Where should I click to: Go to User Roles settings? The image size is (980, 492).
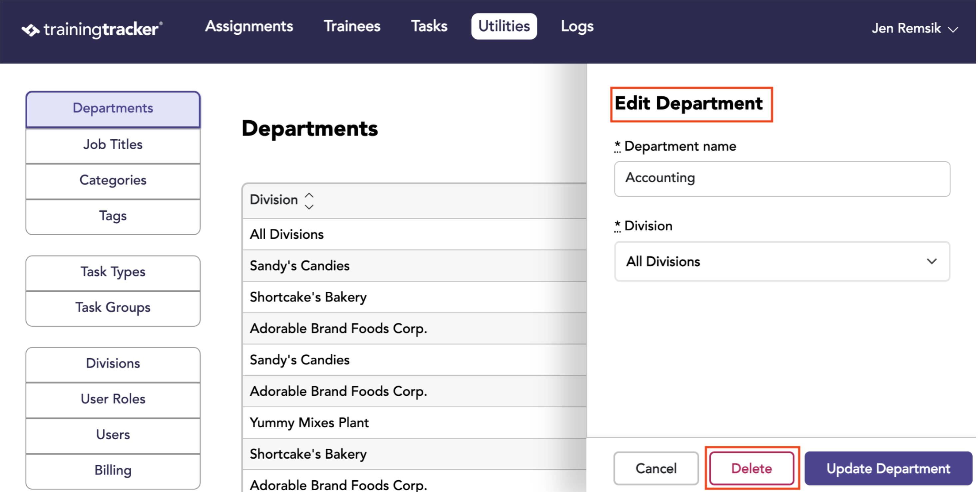(x=113, y=399)
